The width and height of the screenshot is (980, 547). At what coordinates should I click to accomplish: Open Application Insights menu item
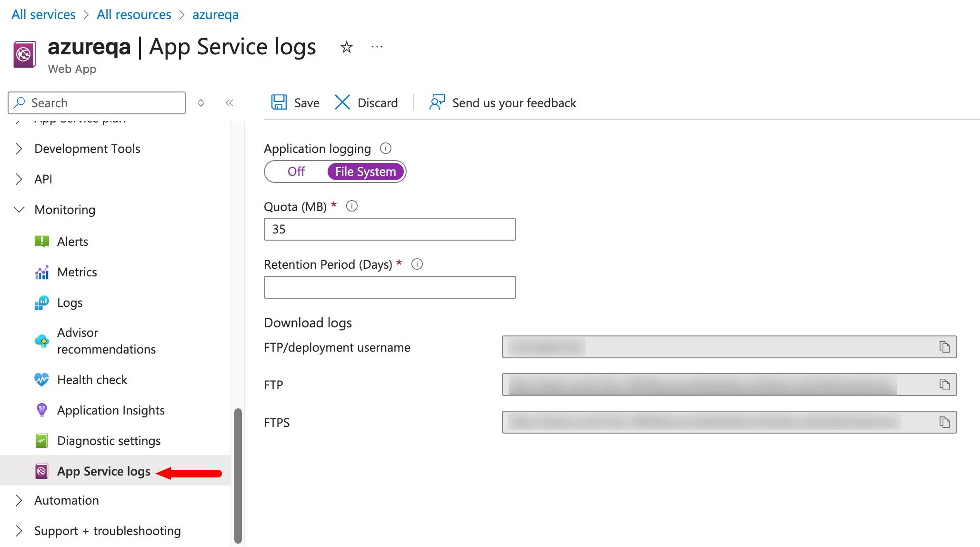110,410
